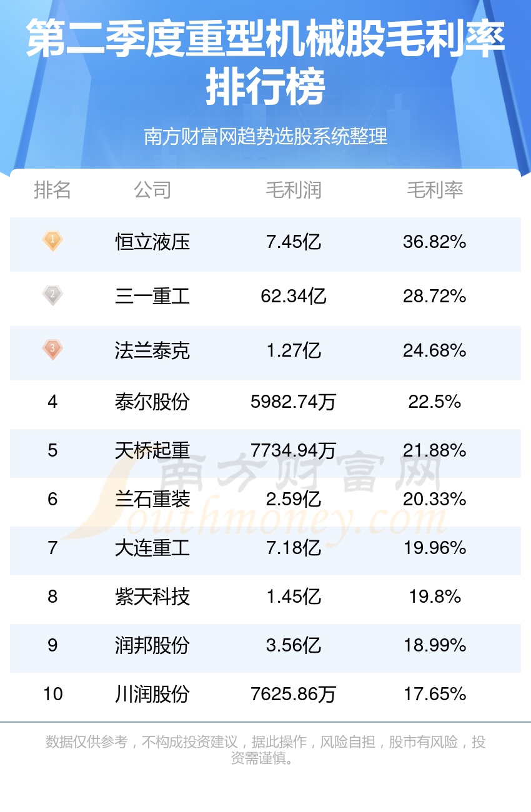Click 大连重工 gross margin 19.96%
531x812 pixels.
(x=435, y=548)
